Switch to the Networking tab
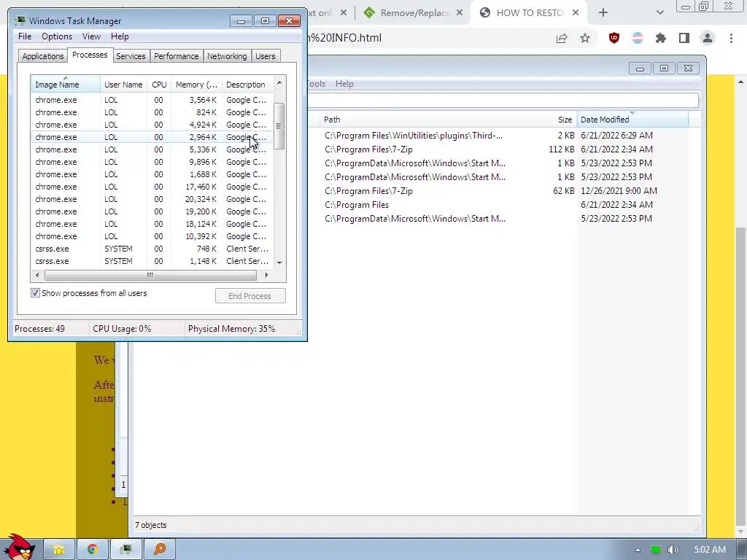 click(x=227, y=56)
